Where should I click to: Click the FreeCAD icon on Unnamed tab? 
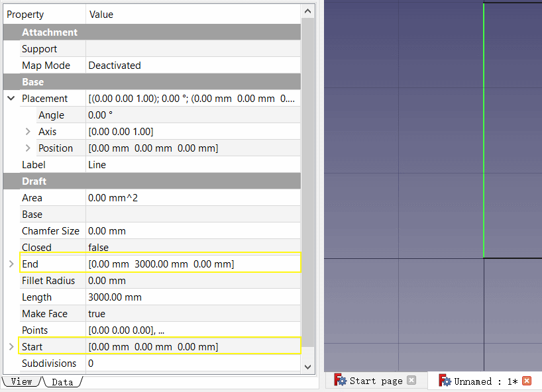445,381
